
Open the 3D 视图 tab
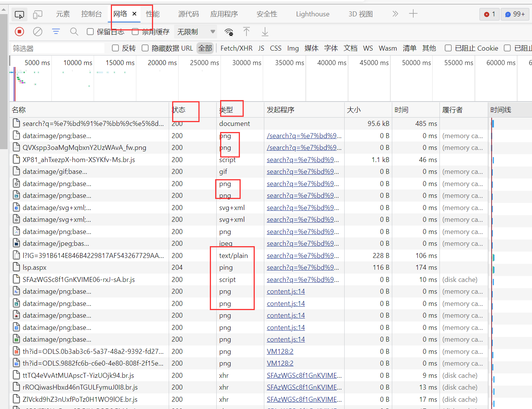click(x=361, y=14)
